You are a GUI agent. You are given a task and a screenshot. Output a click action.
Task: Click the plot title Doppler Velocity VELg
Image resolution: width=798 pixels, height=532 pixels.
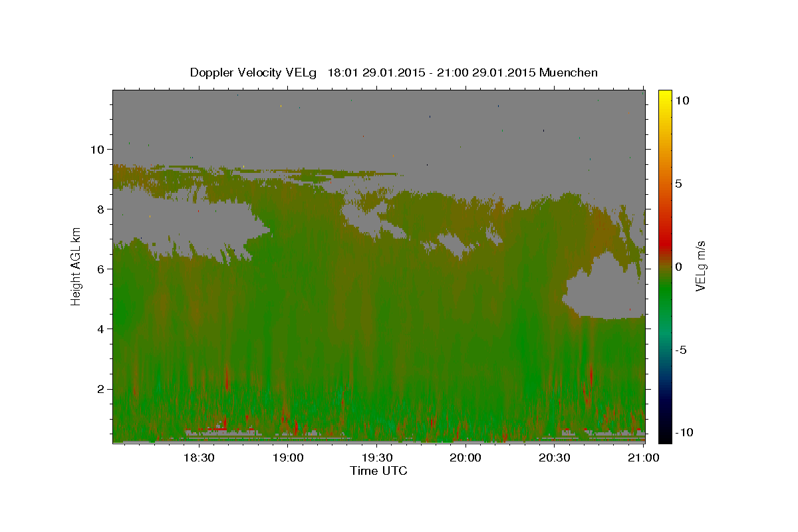[x=253, y=72]
